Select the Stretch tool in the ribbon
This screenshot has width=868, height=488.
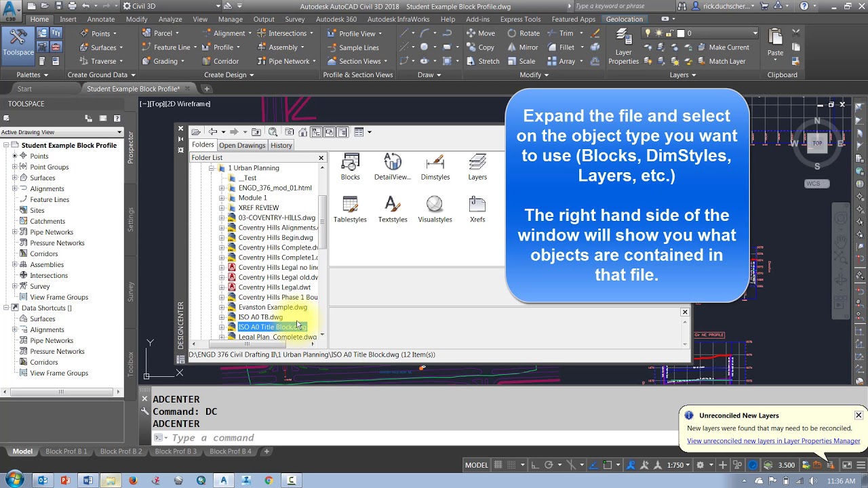coord(483,61)
